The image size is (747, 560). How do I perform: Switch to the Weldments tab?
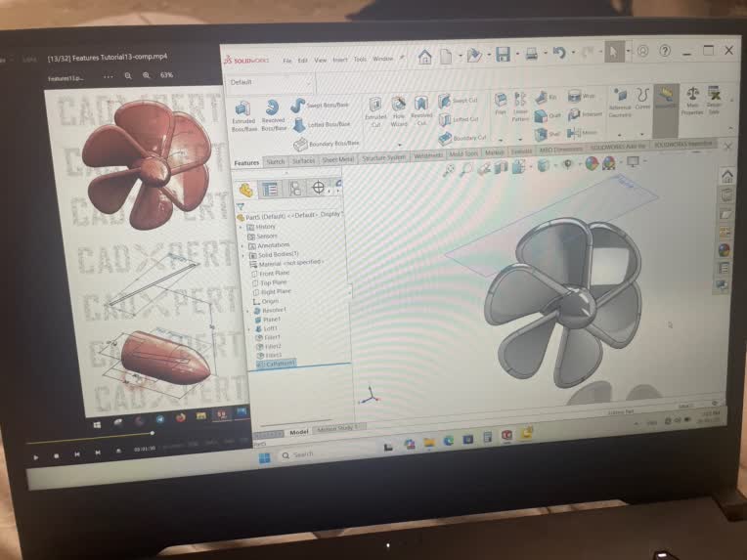pyautogui.click(x=428, y=155)
